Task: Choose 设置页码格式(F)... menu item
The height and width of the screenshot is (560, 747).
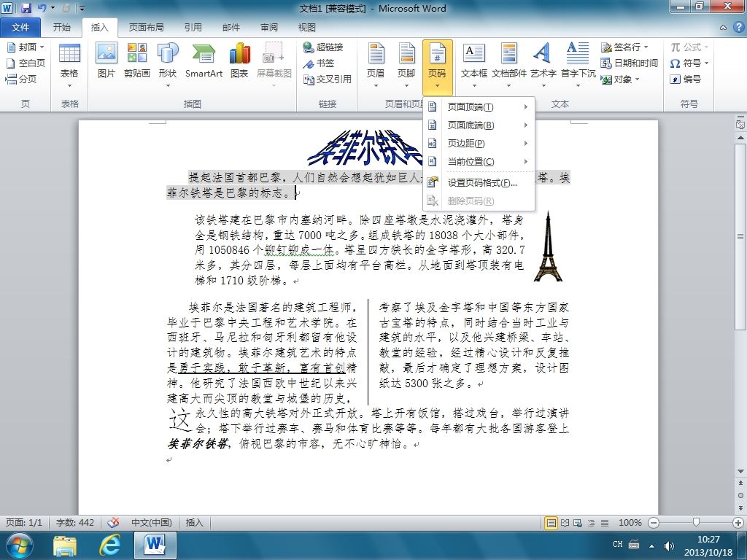Action: pyautogui.click(x=479, y=183)
